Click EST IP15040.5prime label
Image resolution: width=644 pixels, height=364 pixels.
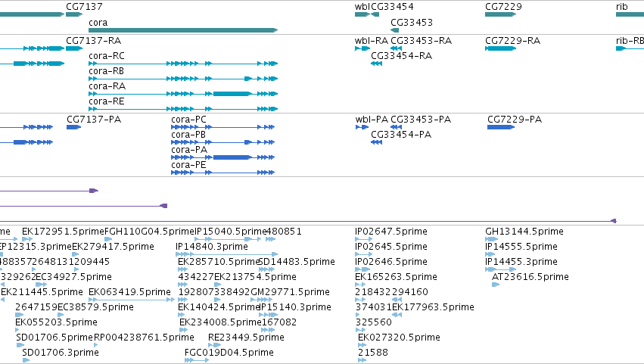pyautogui.click(x=230, y=232)
